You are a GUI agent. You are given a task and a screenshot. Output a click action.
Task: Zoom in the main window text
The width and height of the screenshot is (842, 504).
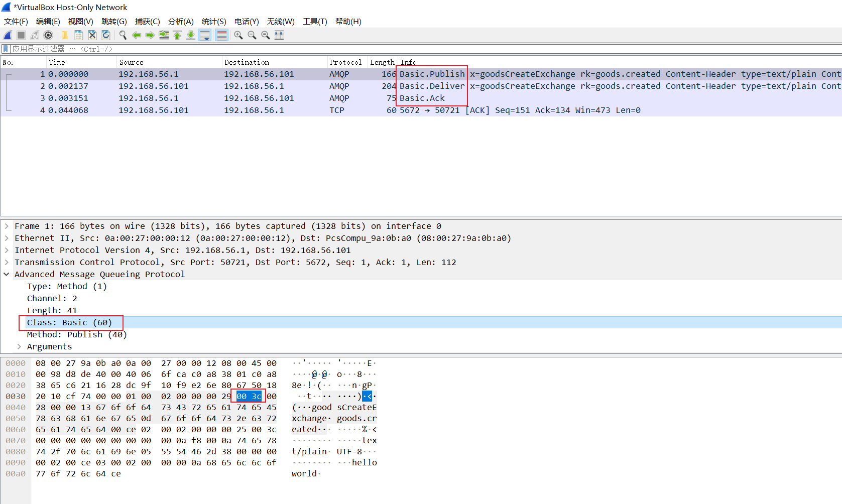coord(238,35)
